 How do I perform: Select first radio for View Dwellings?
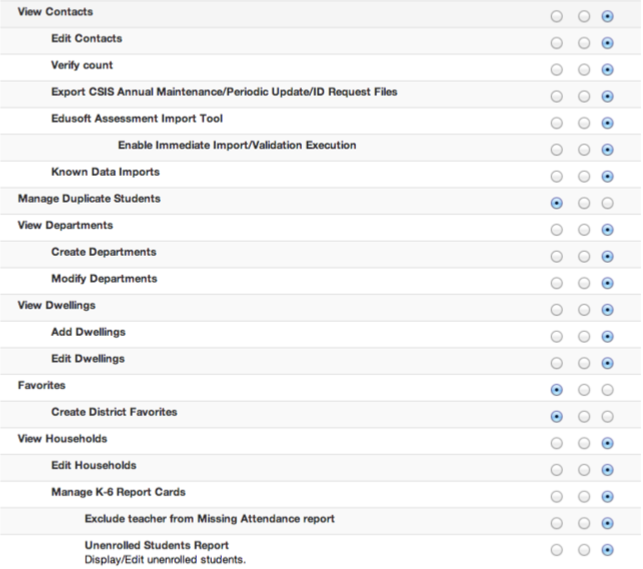556,310
